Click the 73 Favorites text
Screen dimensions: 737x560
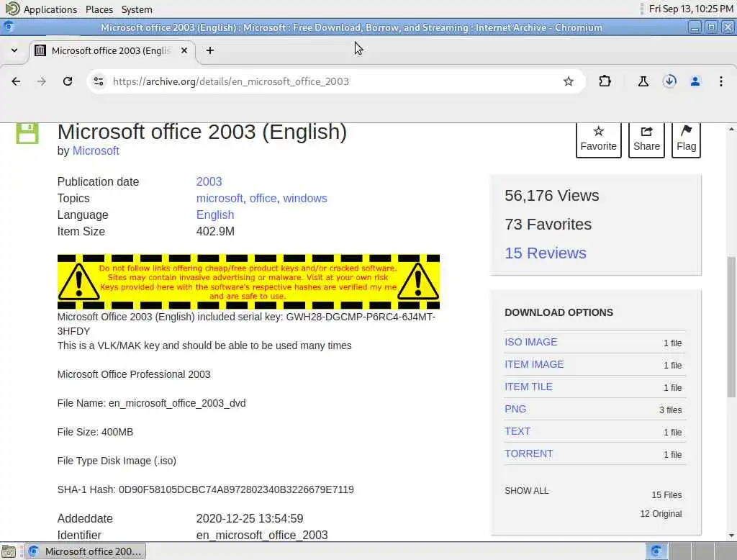[x=548, y=225]
